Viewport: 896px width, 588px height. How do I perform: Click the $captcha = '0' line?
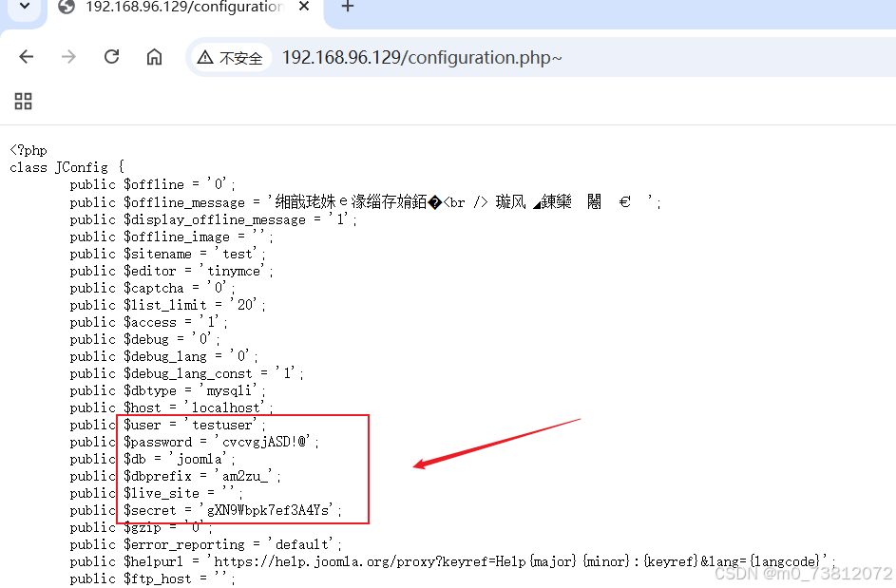(153, 288)
